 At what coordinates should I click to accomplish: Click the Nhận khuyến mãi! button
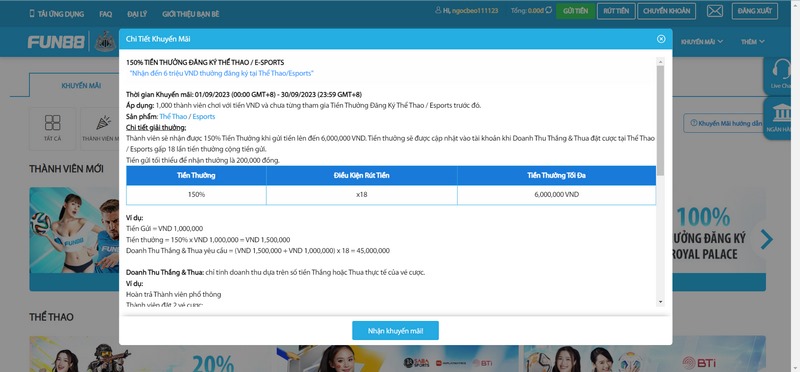pyautogui.click(x=395, y=331)
